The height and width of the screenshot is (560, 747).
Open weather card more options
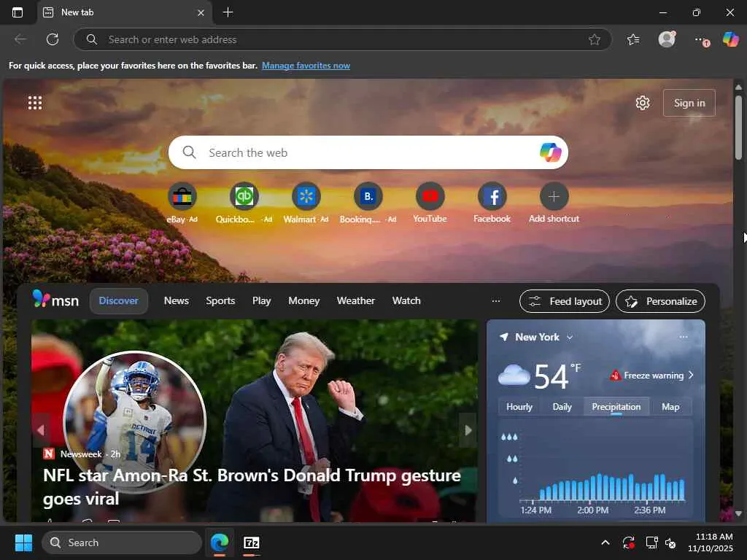[x=684, y=337]
